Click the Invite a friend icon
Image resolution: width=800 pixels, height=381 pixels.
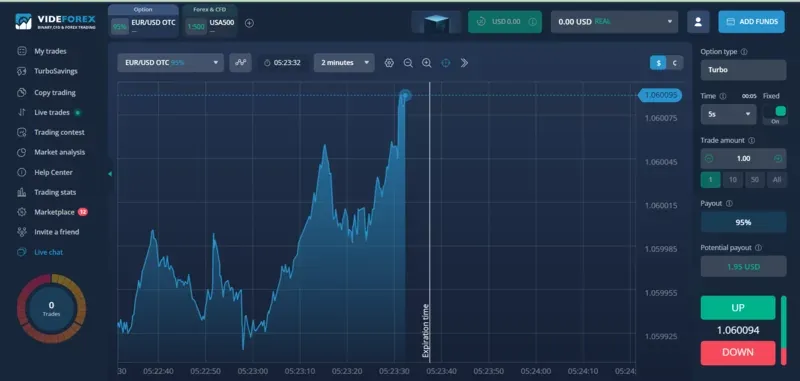tap(21, 232)
